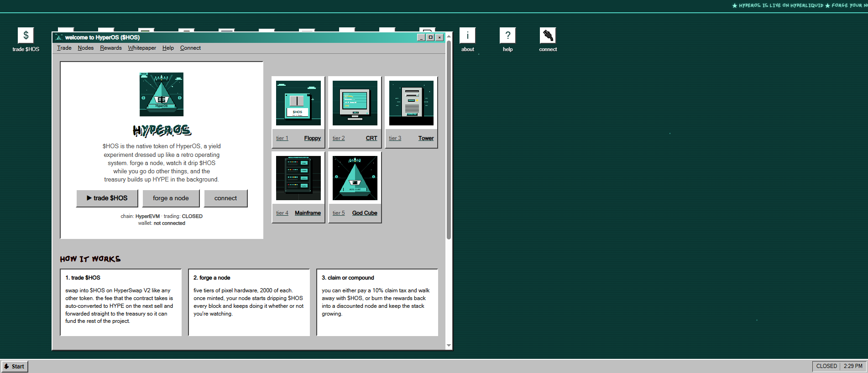Follow the Tower link

tap(426, 138)
